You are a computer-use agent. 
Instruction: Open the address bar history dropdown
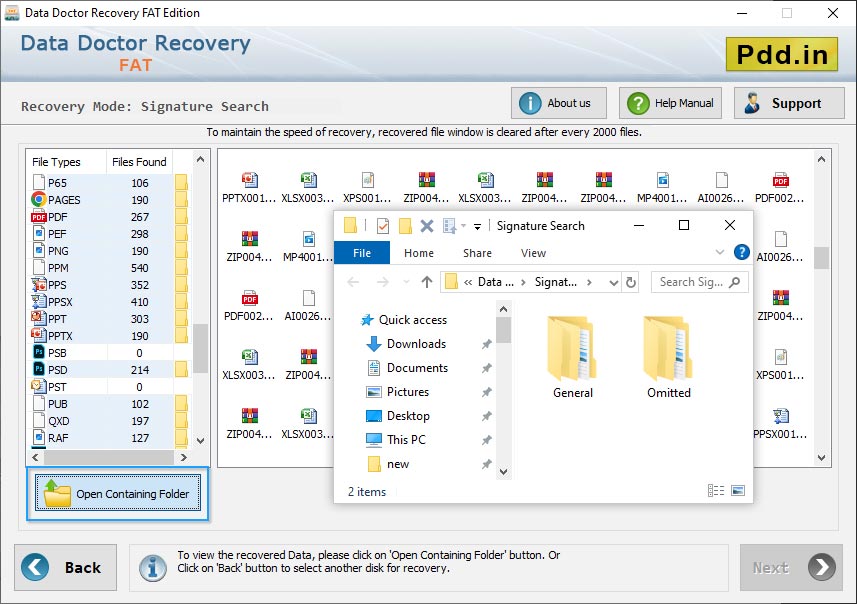614,283
